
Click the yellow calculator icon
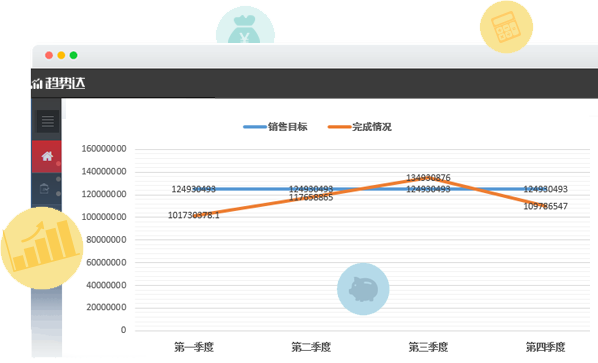click(506, 27)
